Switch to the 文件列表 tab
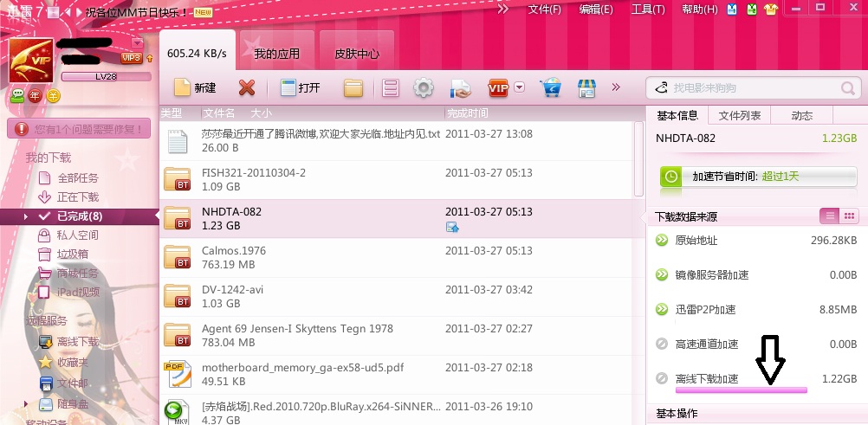Viewport: 868px width, 425px height. point(740,115)
